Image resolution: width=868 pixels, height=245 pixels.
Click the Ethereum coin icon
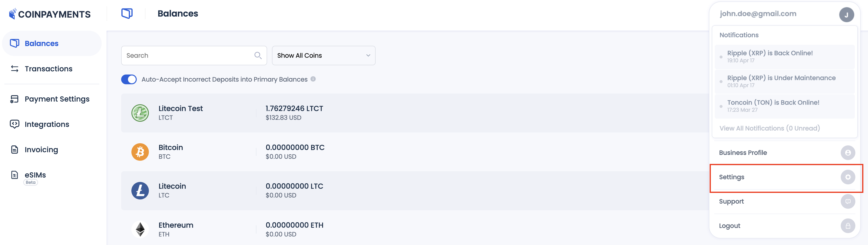tap(140, 229)
